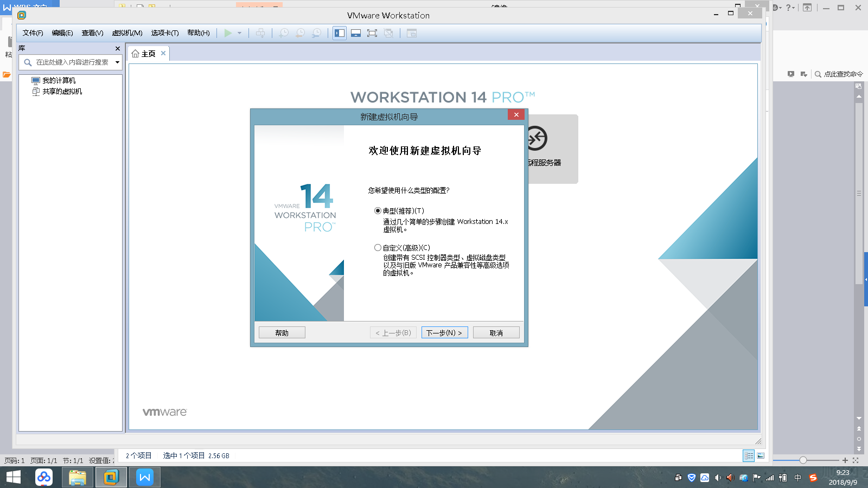The height and width of the screenshot is (488, 868).
Task: Open the 帮助(H) menu
Action: pos(199,33)
